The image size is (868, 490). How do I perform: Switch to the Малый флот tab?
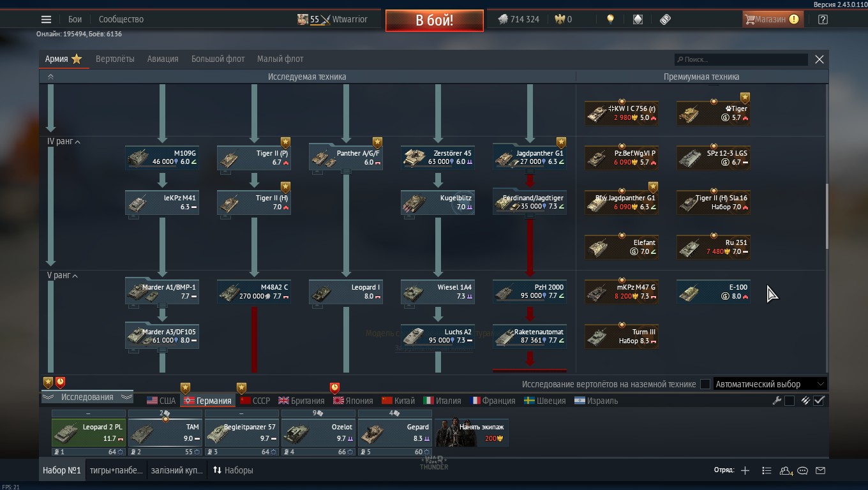[x=280, y=59]
